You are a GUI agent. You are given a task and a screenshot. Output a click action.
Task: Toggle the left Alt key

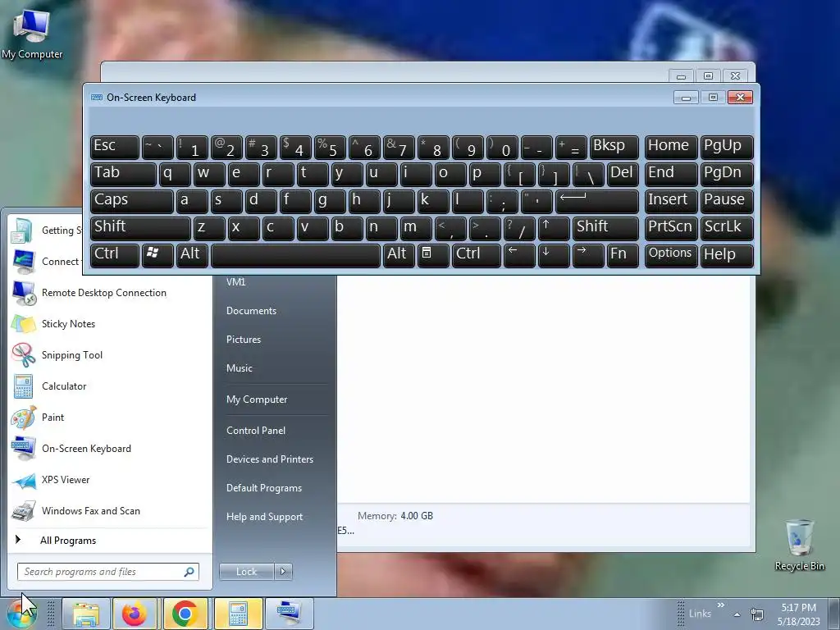(192, 255)
